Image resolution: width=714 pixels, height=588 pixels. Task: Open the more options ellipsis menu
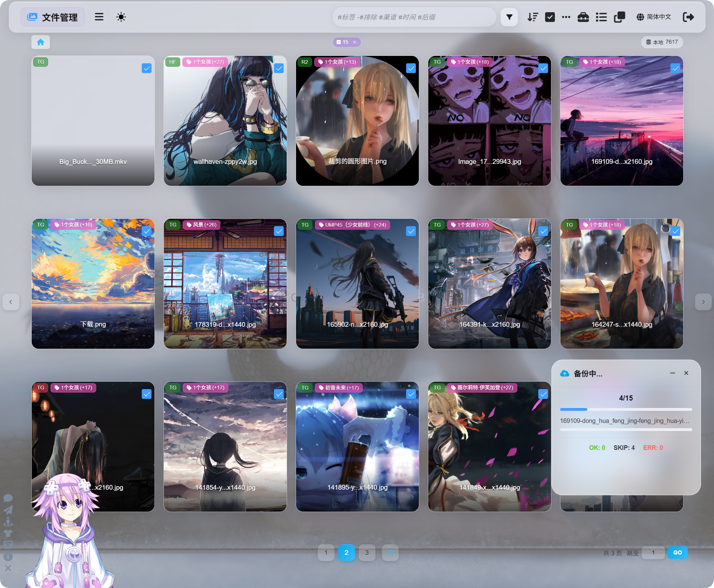tap(566, 17)
